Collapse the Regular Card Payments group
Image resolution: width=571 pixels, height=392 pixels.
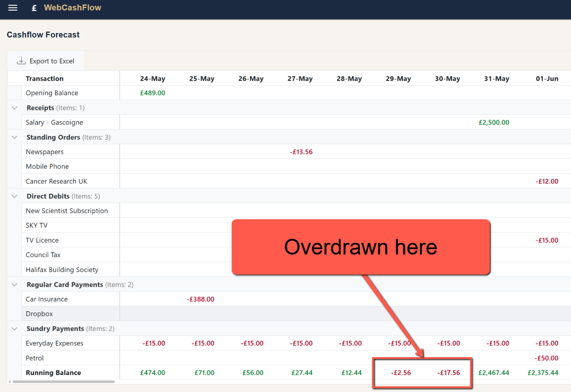(15, 284)
